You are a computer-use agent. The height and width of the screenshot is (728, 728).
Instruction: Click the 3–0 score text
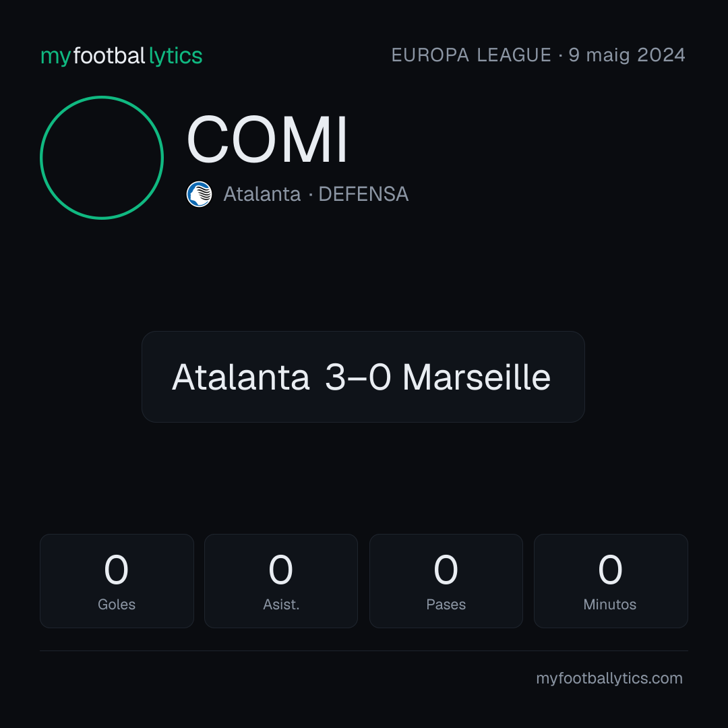(357, 377)
